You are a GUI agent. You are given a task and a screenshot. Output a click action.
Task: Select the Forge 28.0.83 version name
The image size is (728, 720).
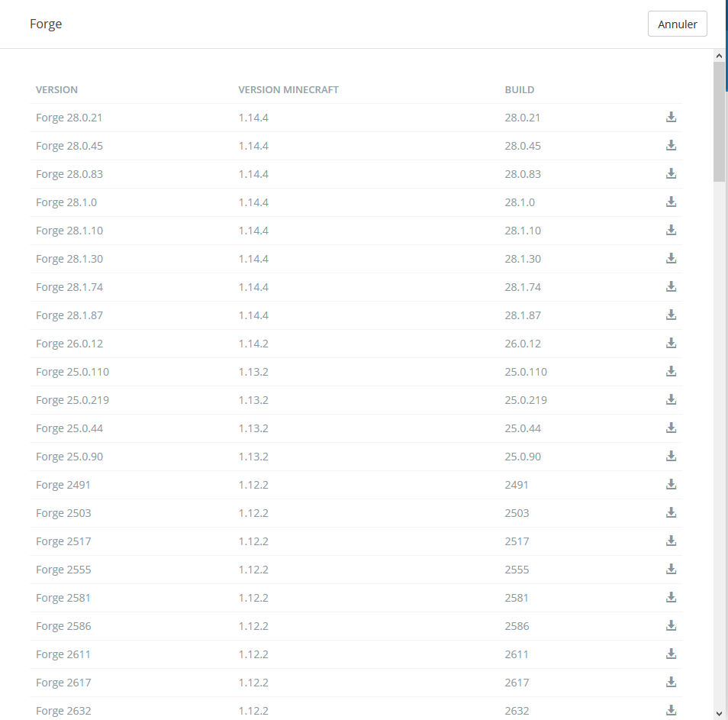(x=69, y=174)
